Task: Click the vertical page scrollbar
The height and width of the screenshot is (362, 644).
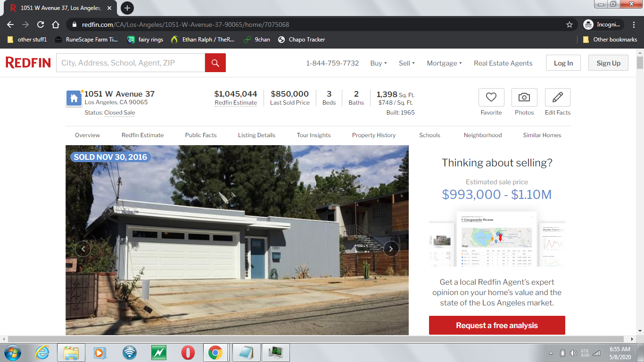Action: tap(640, 63)
